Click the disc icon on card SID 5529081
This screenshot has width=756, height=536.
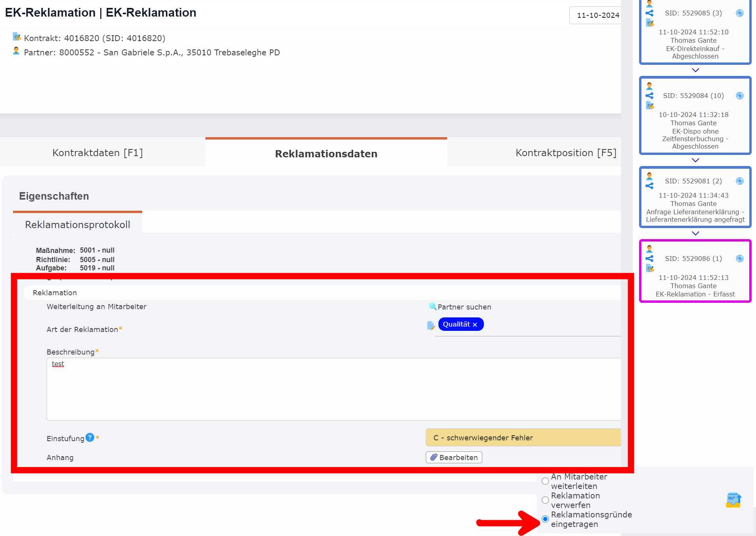tap(739, 181)
